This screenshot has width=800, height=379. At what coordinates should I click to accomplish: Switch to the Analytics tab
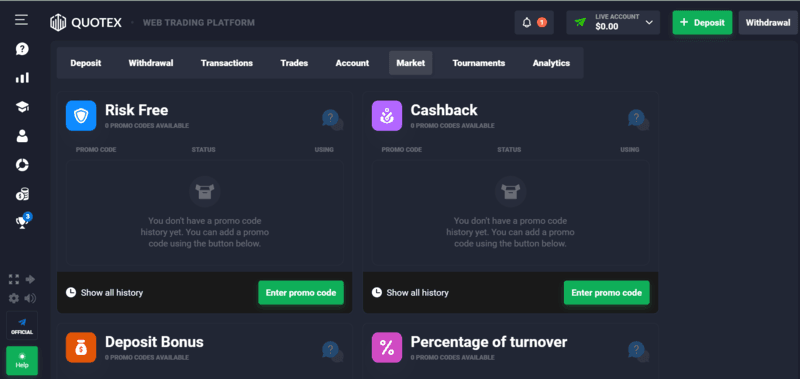click(x=552, y=63)
